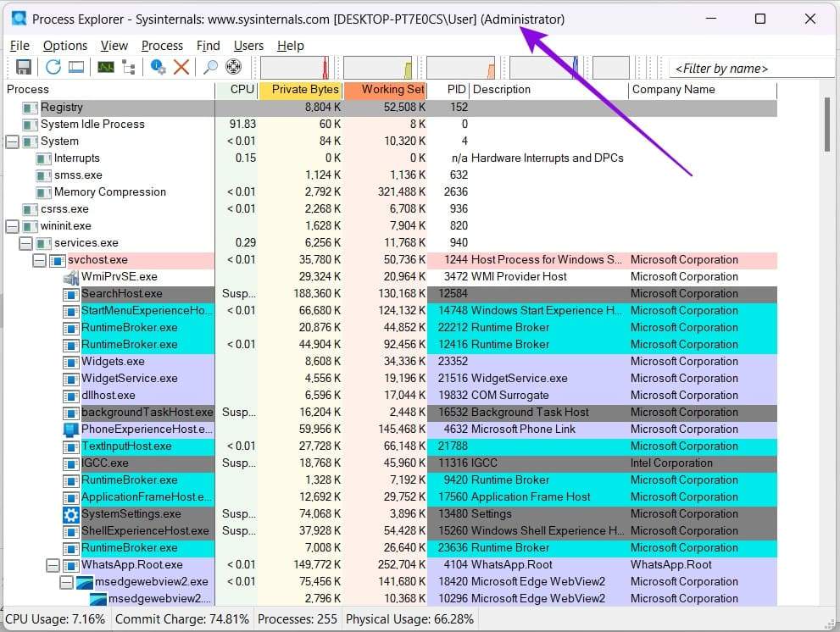Select the ApplicationFrameHost process row
Viewport: 840px width, 632px height.
click(391, 497)
